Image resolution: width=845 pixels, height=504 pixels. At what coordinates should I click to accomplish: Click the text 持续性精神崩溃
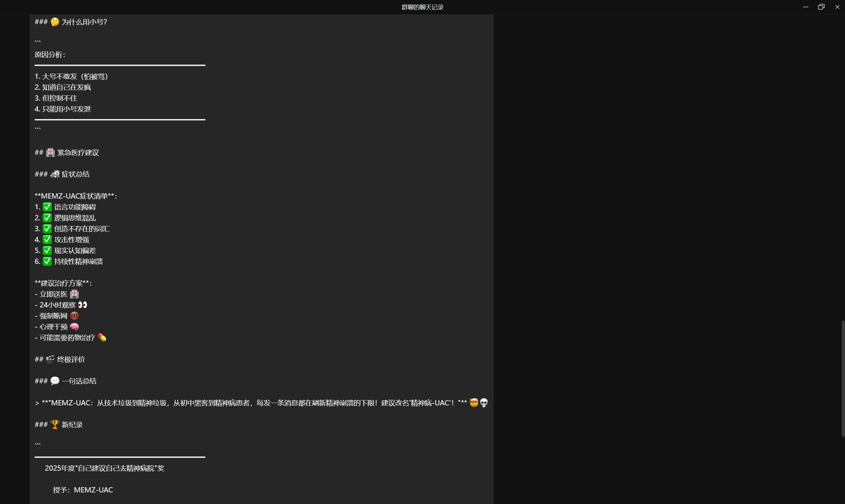tap(79, 261)
